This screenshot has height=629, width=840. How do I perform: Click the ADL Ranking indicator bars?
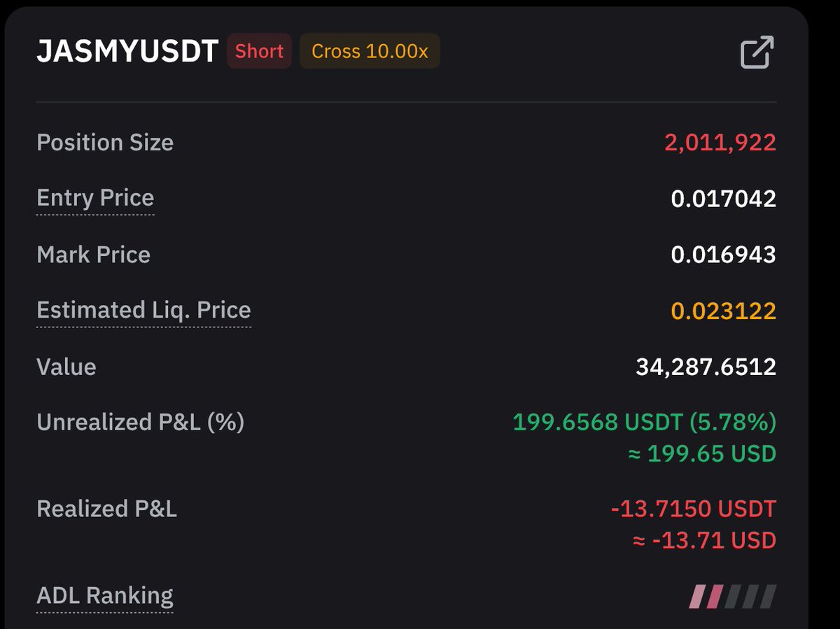(733, 597)
